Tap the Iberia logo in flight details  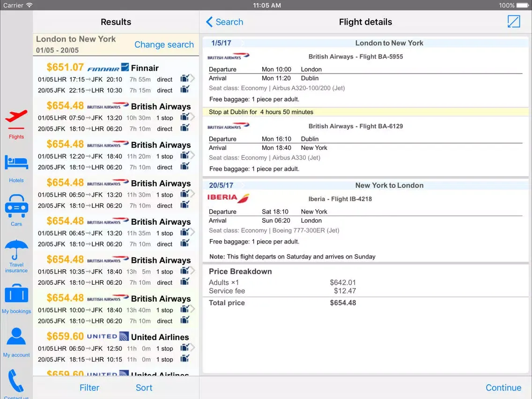tap(228, 198)
